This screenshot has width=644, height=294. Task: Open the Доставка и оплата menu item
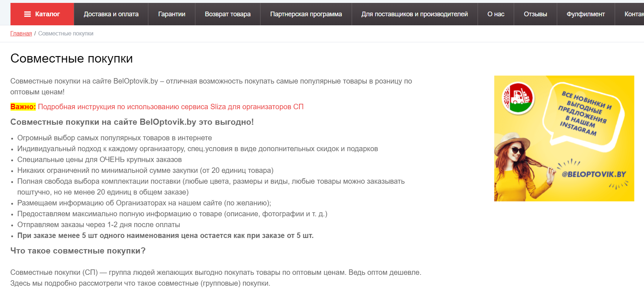(111, 14)
